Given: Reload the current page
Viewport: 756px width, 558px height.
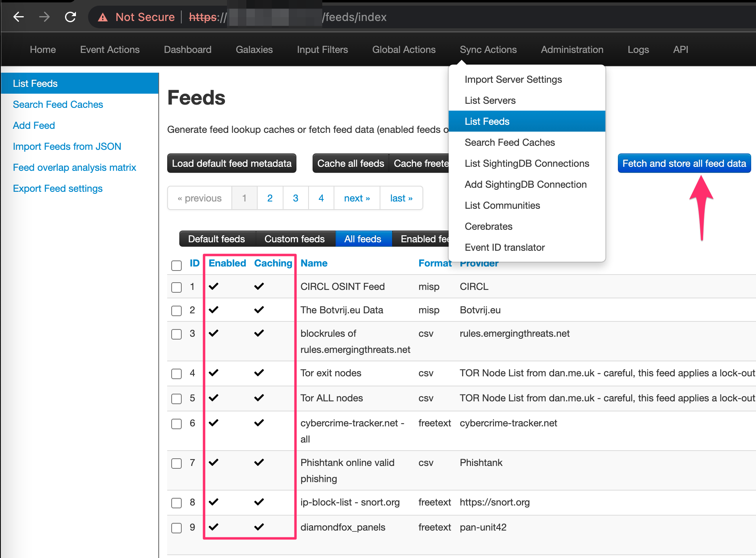Looking at the screenshot, I should (x=71, y=17).
